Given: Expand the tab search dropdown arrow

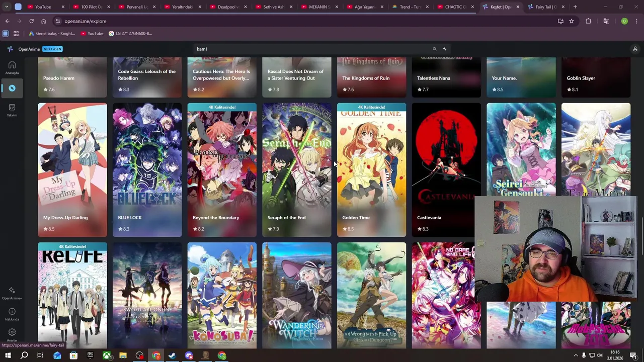Looking at the screenshot, I should tap(7, 7).
